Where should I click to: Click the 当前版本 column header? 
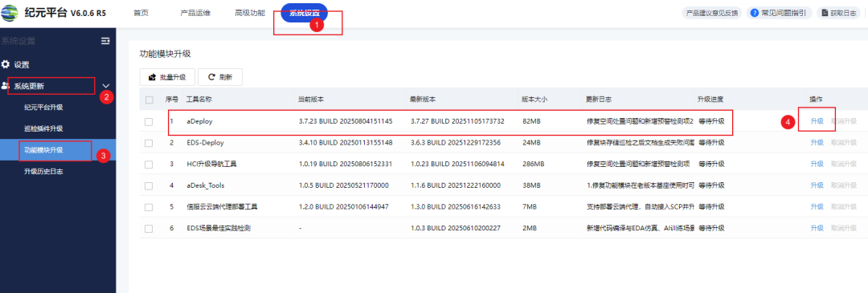tap(311, 100)
